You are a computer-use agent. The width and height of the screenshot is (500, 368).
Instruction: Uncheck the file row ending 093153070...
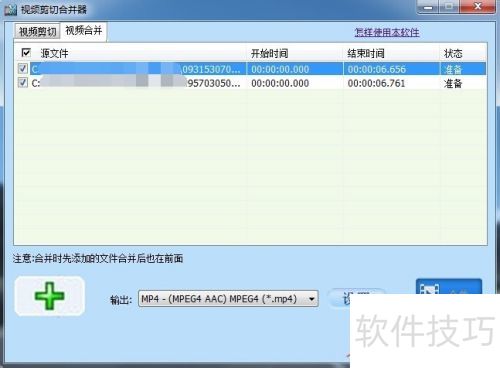22,69
